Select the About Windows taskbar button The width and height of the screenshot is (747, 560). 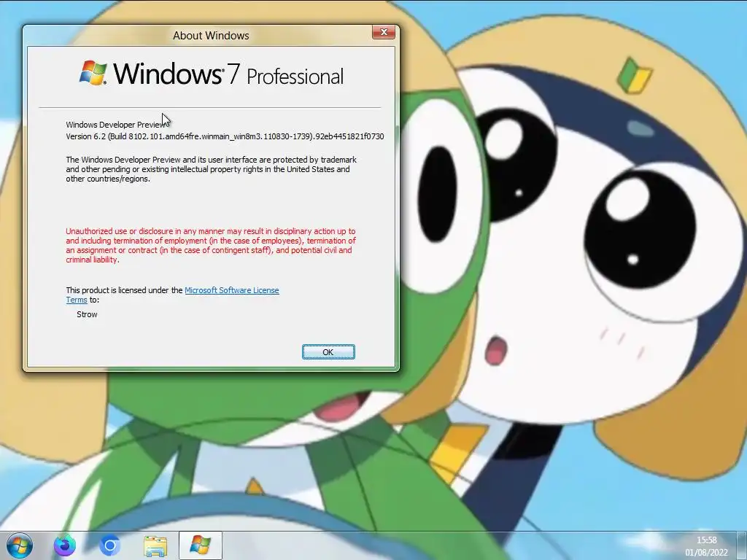click(200, 545)
